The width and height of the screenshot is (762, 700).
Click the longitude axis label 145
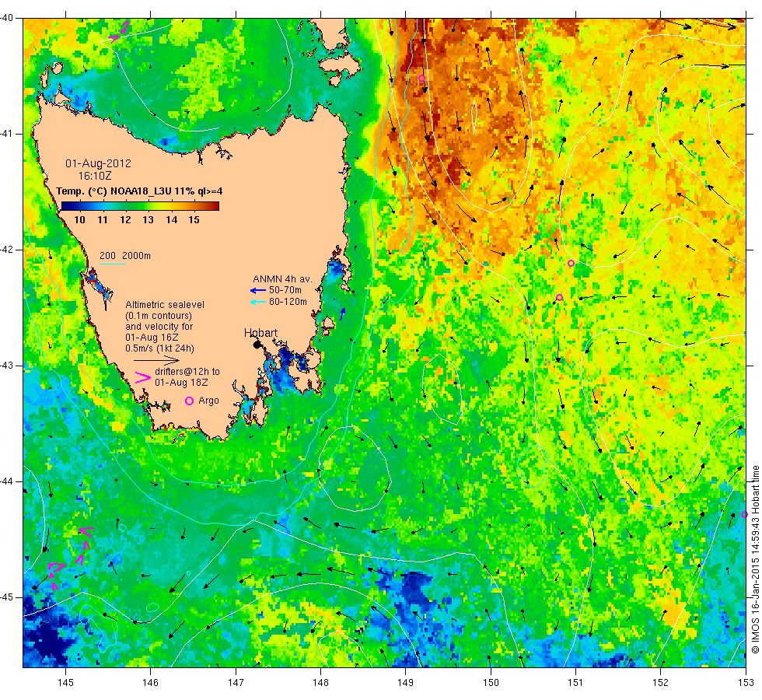65,683
